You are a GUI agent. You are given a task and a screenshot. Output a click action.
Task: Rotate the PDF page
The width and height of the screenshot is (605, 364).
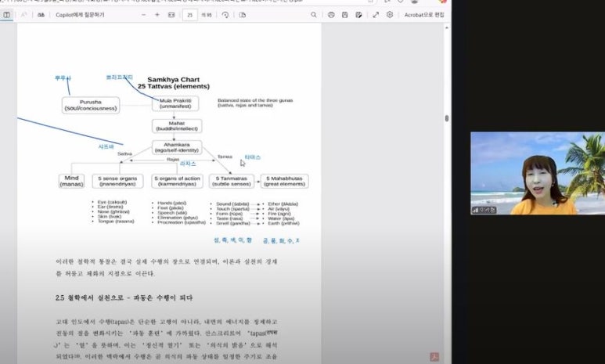coord(225,15)
